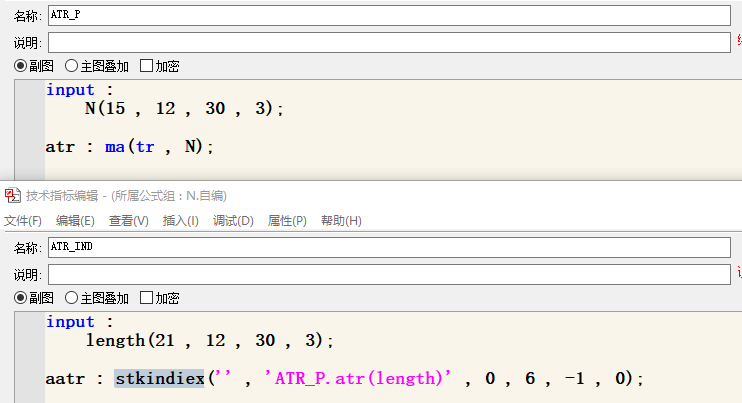Image resolution: width=742 pixels, height=403 pixels.
Task: Click the highlighted stkindiex function in code
Action: 159,379
